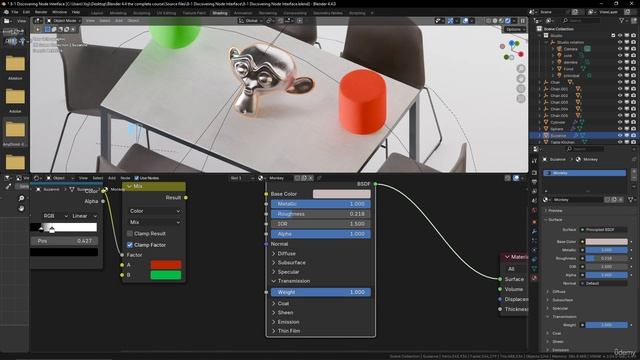Open the Linear interpolation dropdown

click(84, 216)
